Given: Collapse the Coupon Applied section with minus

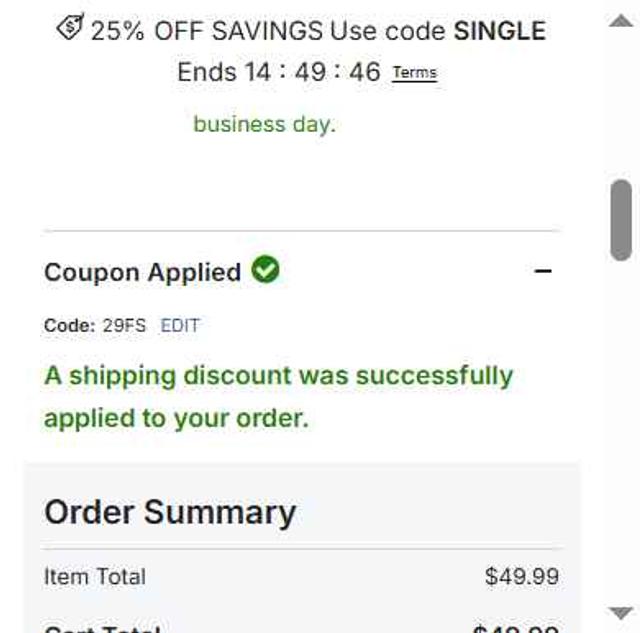Looking at the screenshot, I should [543, 271].
